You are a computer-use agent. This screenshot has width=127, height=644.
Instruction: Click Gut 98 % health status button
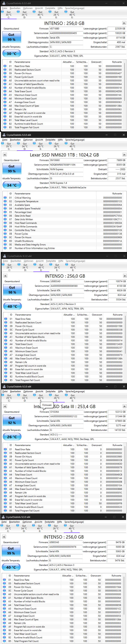(x=12, y=290)
